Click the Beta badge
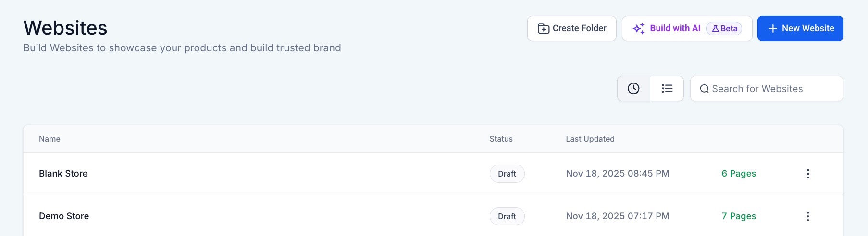Screen dimensions: 868x236 tap(724, 29)
